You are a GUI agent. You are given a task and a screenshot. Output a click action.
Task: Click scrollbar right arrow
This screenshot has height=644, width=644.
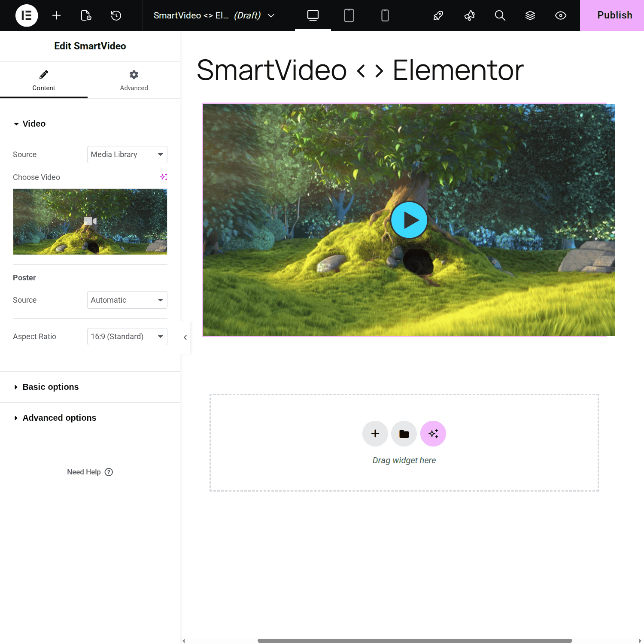[640, 641]
